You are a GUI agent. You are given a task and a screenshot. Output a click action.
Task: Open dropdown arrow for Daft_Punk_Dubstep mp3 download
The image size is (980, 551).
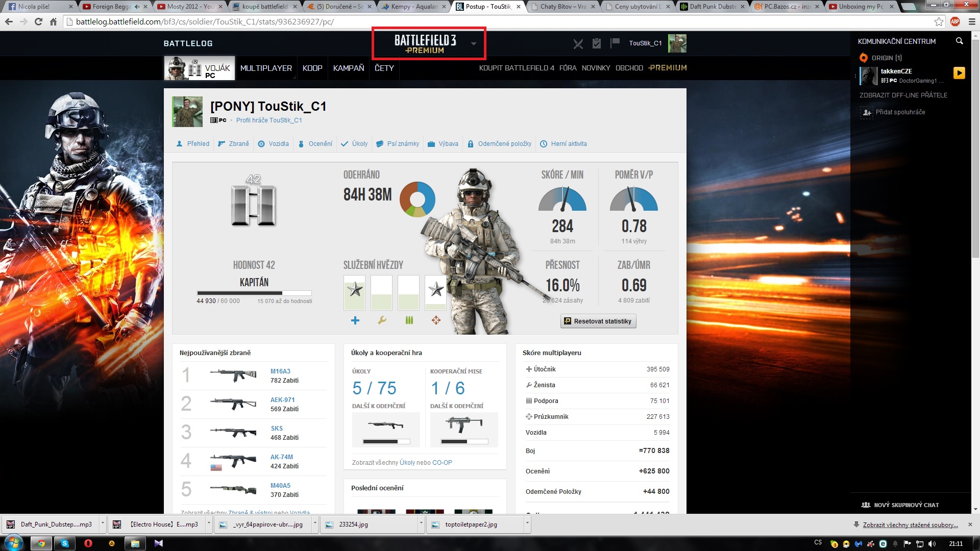click(103, 524)
